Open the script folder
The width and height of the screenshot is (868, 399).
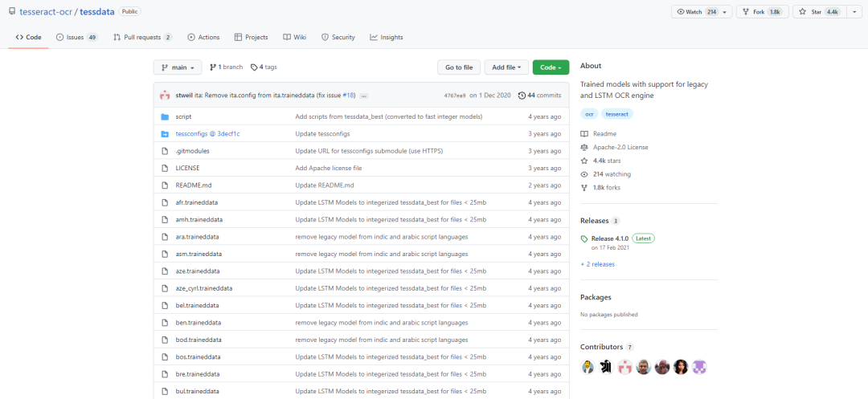(183, 116)
